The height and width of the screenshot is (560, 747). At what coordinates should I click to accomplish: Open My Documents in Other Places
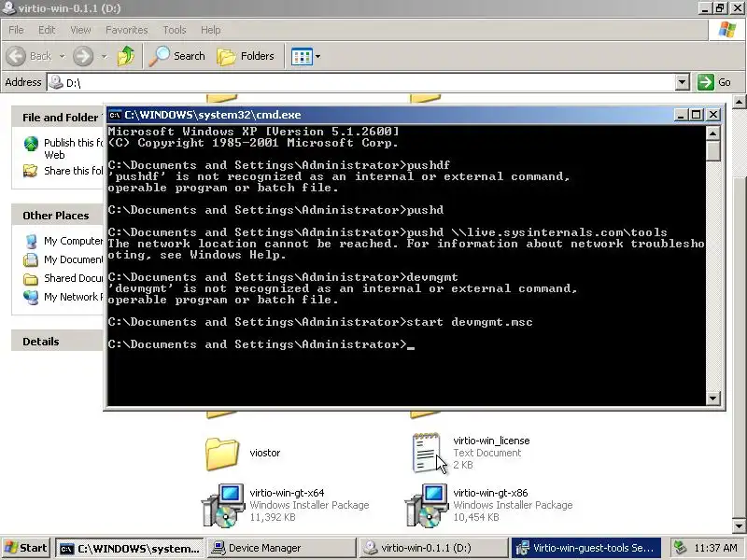[x=74, y=259]
